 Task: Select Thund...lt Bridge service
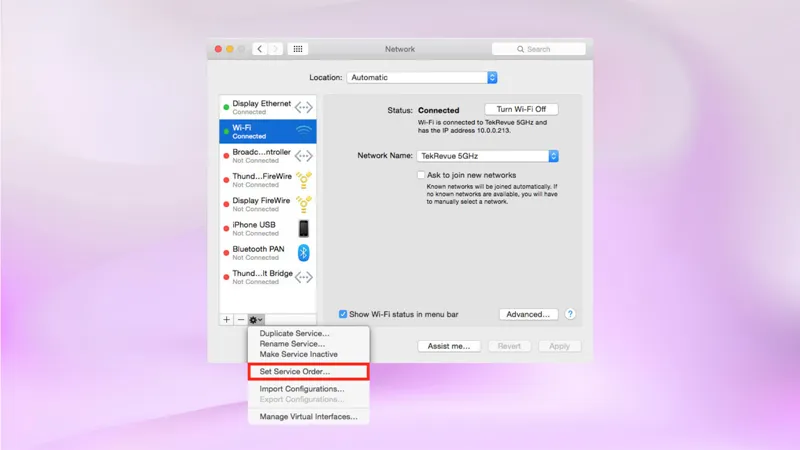pyautogui.click(x=268, y=277)
